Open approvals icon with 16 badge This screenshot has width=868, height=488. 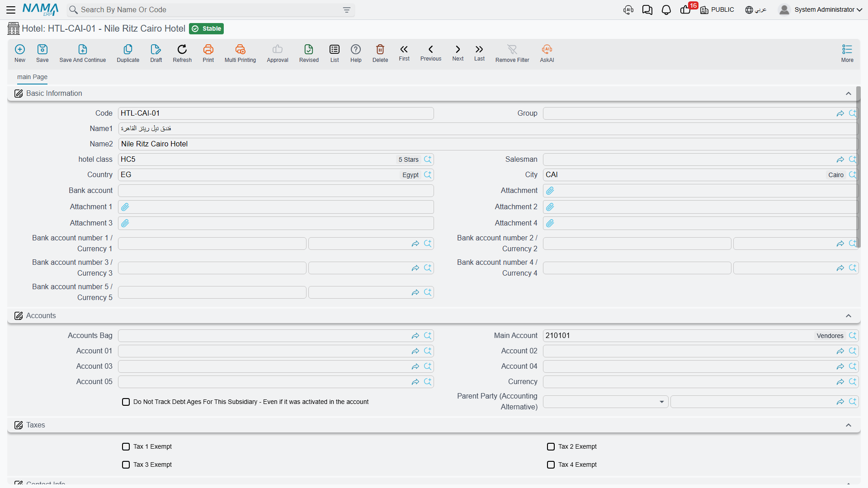[x=686, y=9]
